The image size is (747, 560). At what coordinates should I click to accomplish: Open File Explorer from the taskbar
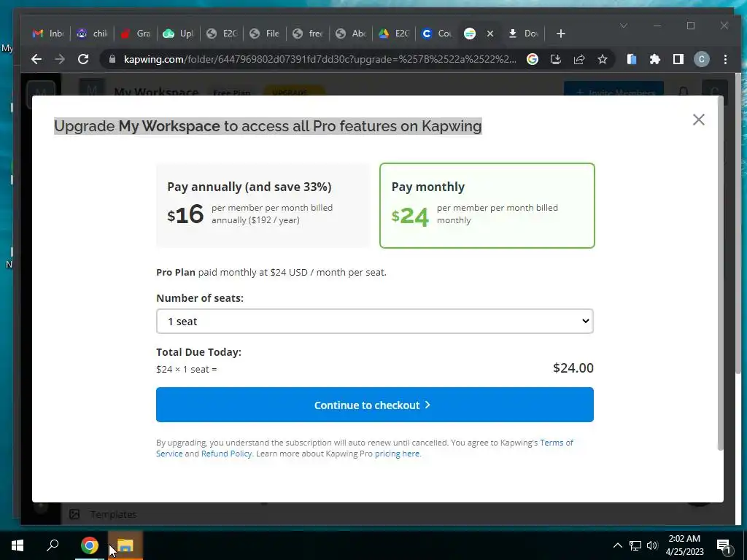click(125, 545)
